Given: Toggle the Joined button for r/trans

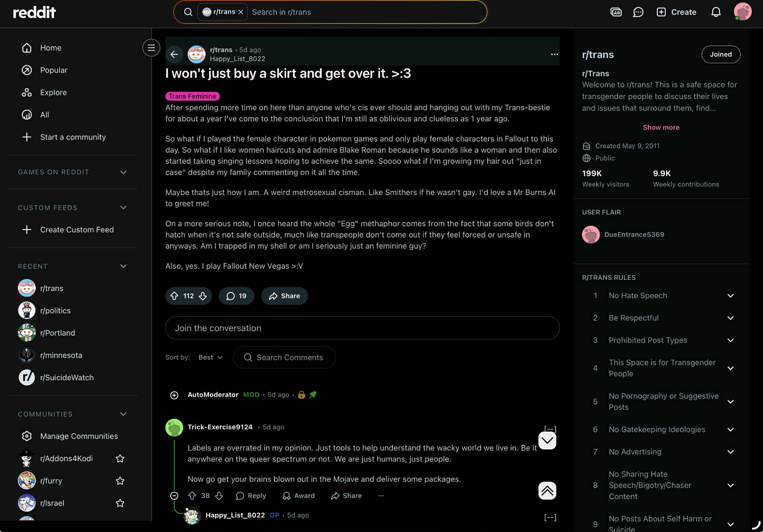Looking at the screenshot, I should tap(721, 54).
